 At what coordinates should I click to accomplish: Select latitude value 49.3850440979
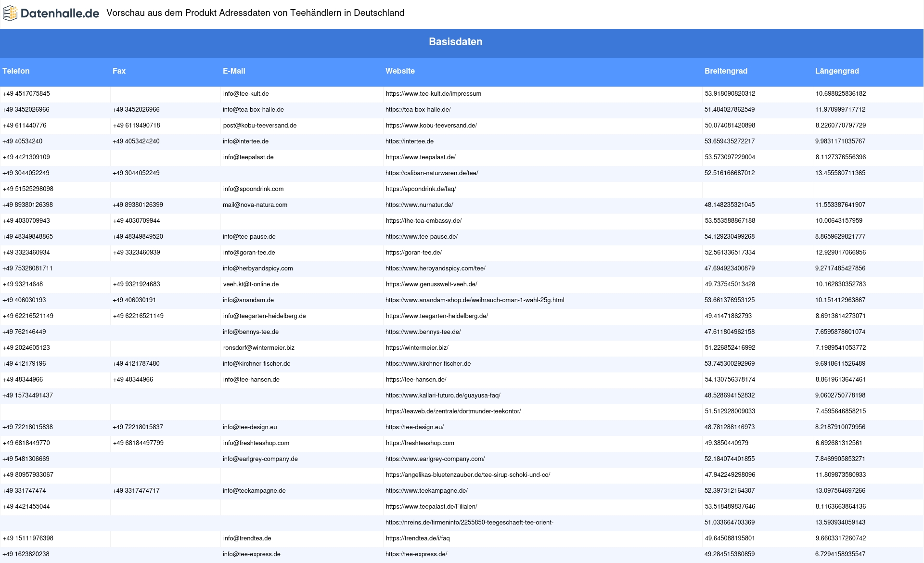[x=727, y=443]
